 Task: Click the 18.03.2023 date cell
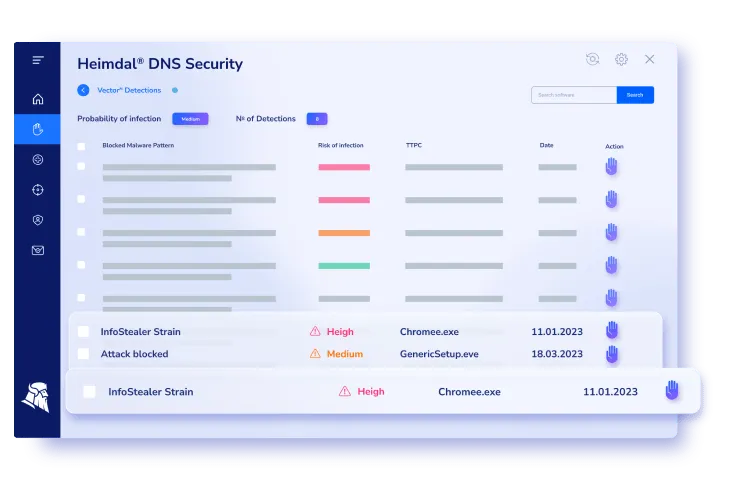tap(557, 354)
